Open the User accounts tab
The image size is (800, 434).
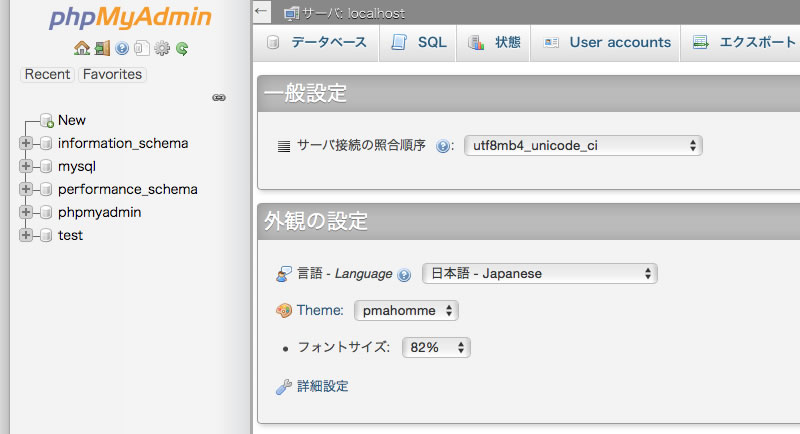(x=606, y=42)
